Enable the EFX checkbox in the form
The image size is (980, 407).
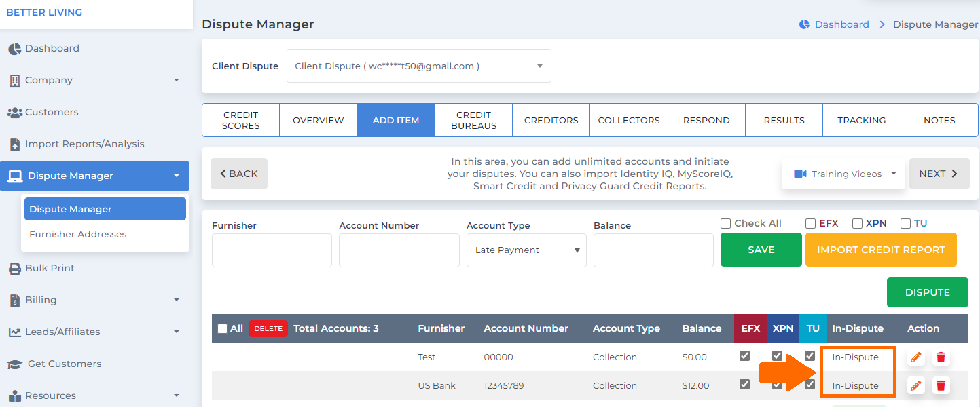click(810, 224)
